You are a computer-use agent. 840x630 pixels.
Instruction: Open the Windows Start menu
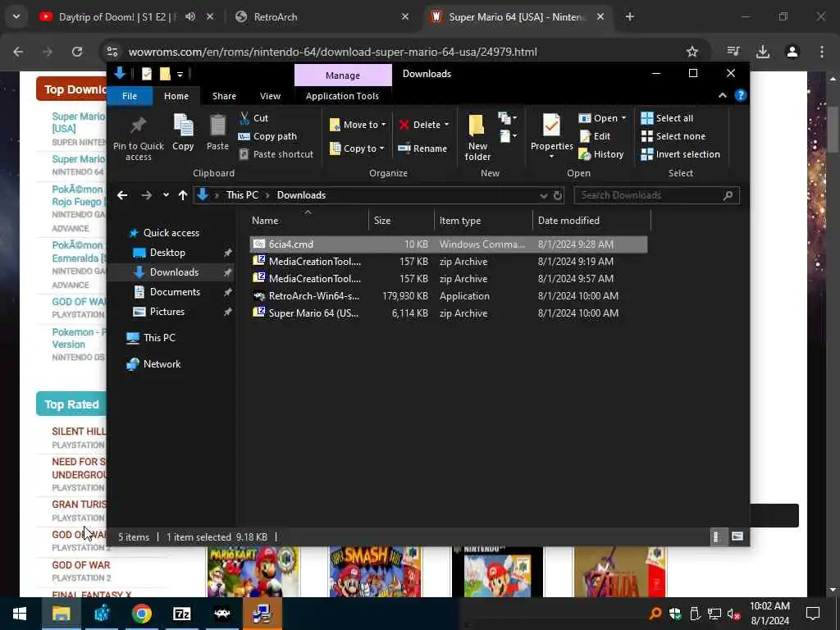coord(20,614)
